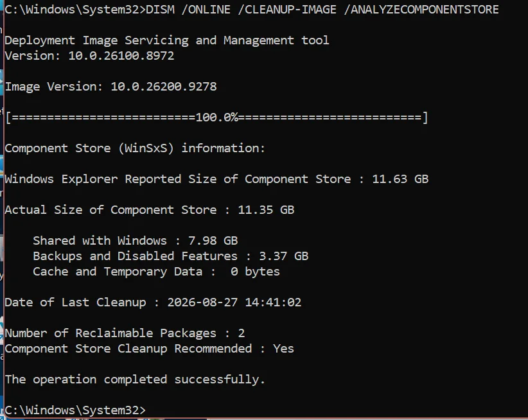Screen dimensions: 528x420
Task: Click the /ANALYZECOMPONENTSTORE argument in the command
Action: point(421,10)
